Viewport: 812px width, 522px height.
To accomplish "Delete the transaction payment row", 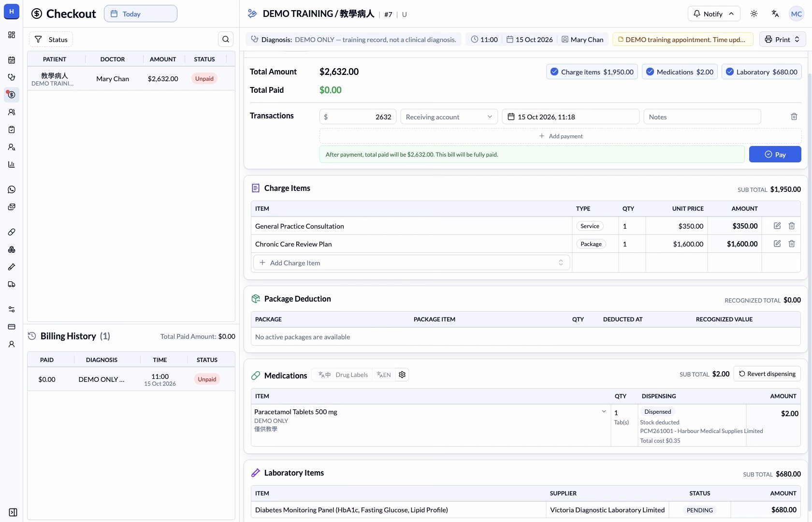I will click(x=794, y=116).
